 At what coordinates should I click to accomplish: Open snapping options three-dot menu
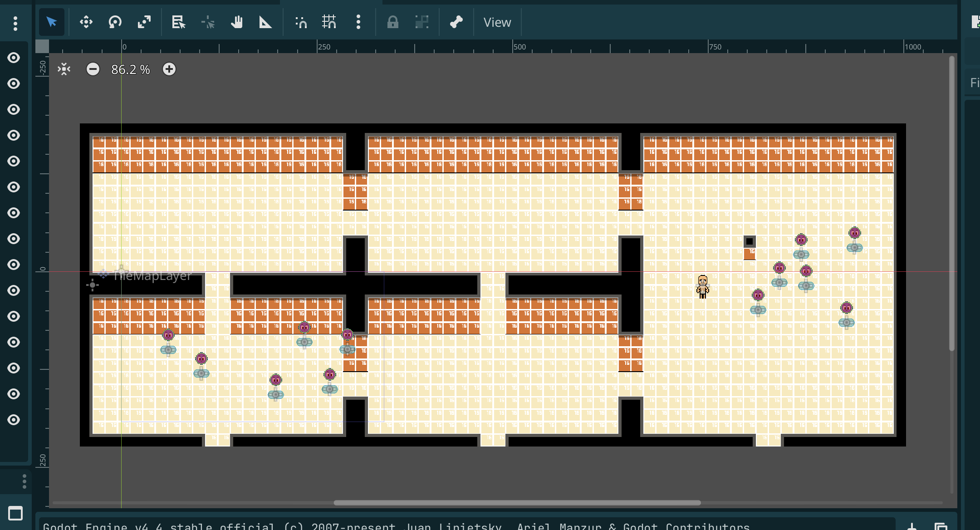(x=358, y=22)
